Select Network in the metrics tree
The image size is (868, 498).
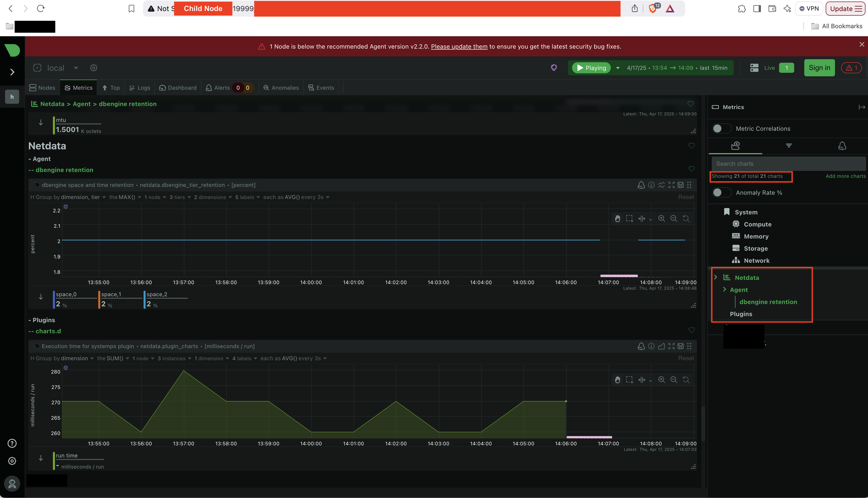tap(756, 261)
